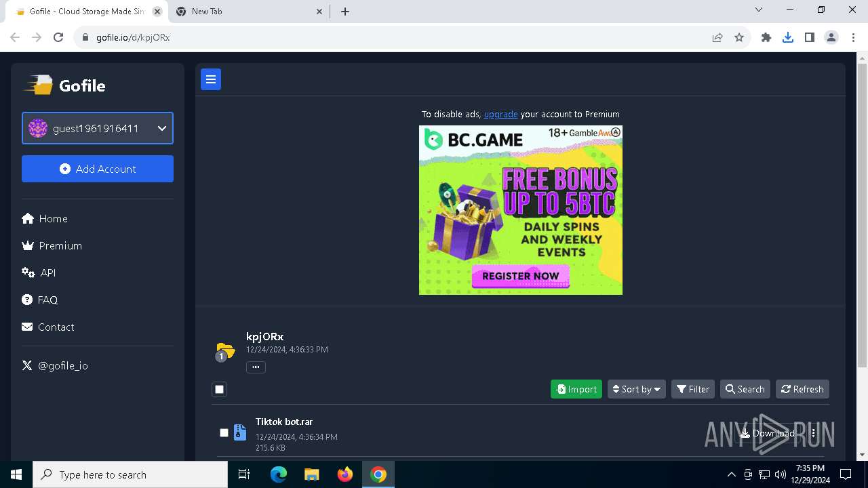The image size is (868, 488).
Task: Open the Chrome profile avatar
Action: 831,37
